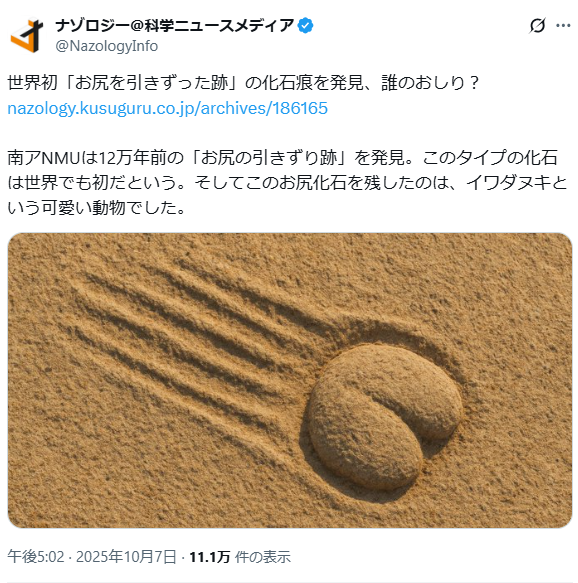Follow the nazology.kusuguru.co.jp article link
Image resolution: width=578 pixels, height=583 pixels.
[x=168, y=108]
